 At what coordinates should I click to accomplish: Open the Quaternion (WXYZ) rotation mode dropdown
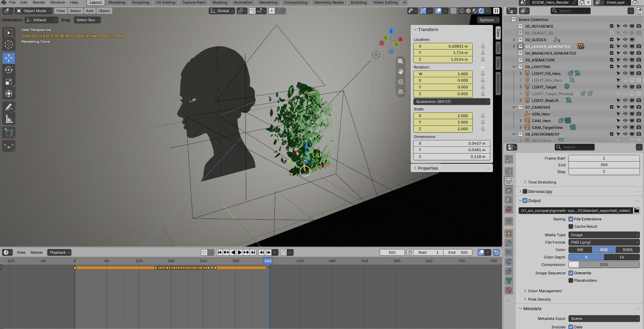coord(452,102)
